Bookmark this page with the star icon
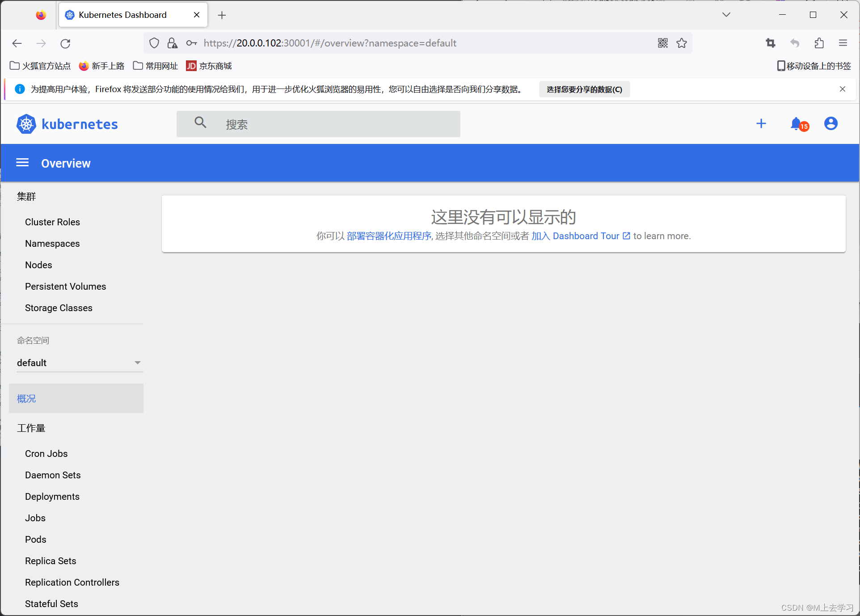The width and height of the screenshot is (860, 616). point(682,43)
